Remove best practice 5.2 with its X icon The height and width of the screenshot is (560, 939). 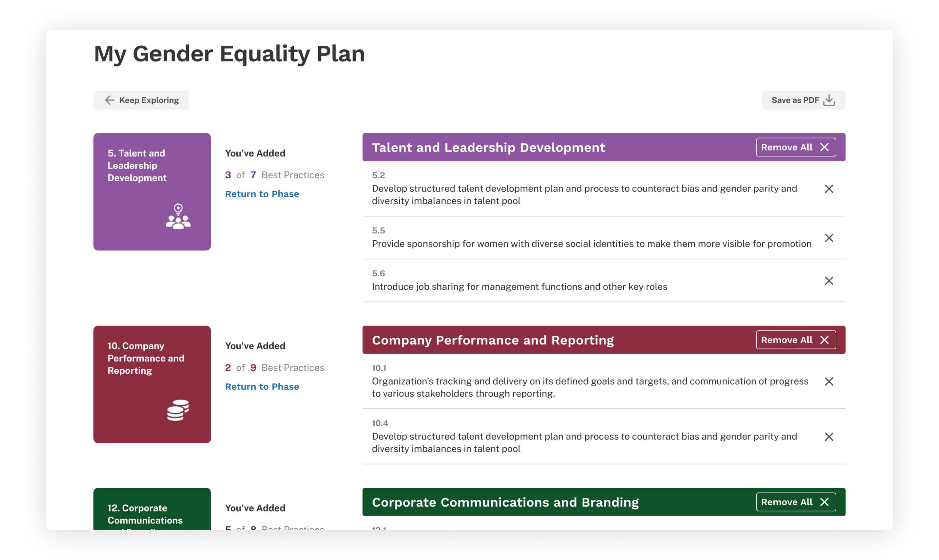[x=828, y=189]
